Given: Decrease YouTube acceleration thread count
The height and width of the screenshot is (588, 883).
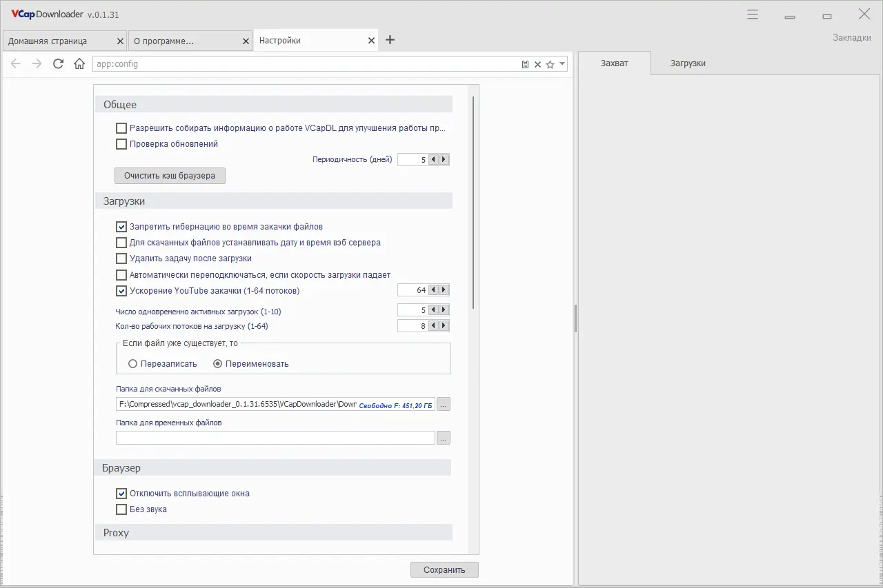Looking at the screenshot, I should [434, 291].
